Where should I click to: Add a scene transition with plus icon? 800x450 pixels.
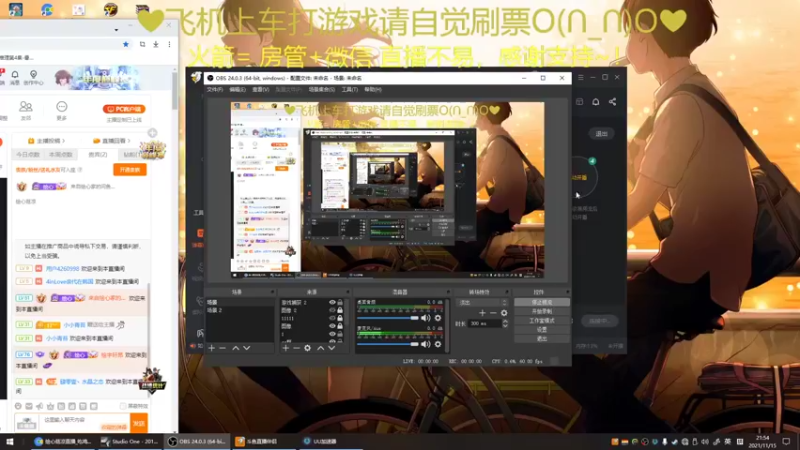pyautogui.click(x=482, y=313)
